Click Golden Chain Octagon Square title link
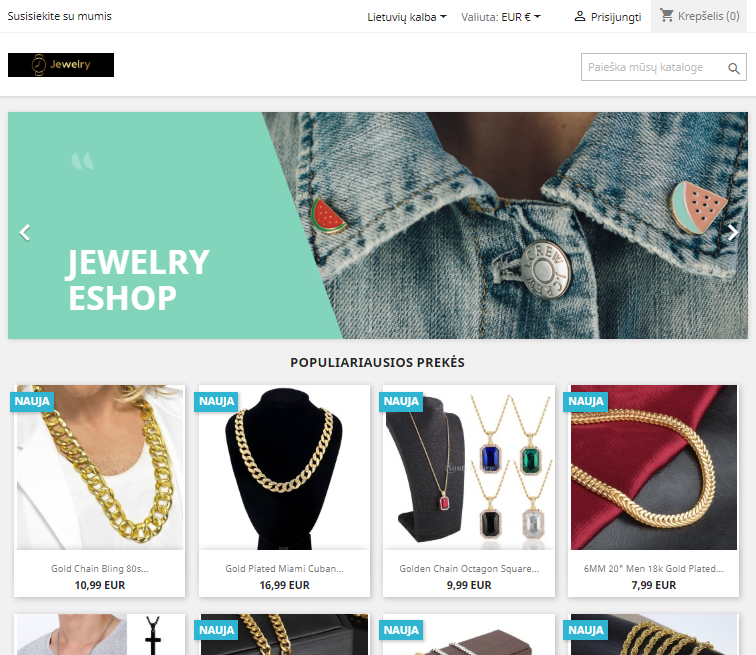The width and height of the screenshot is (756, 655). (x=469, y=569)
